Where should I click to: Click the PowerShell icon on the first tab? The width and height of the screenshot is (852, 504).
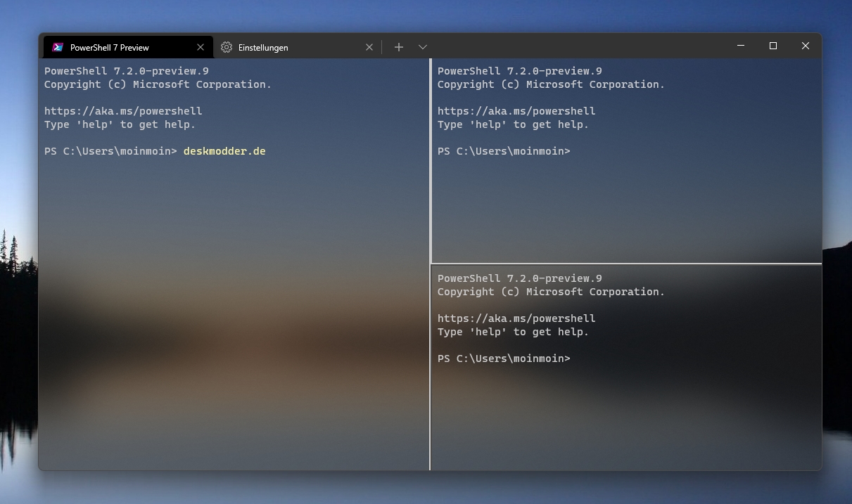click(x=58, y=47)
